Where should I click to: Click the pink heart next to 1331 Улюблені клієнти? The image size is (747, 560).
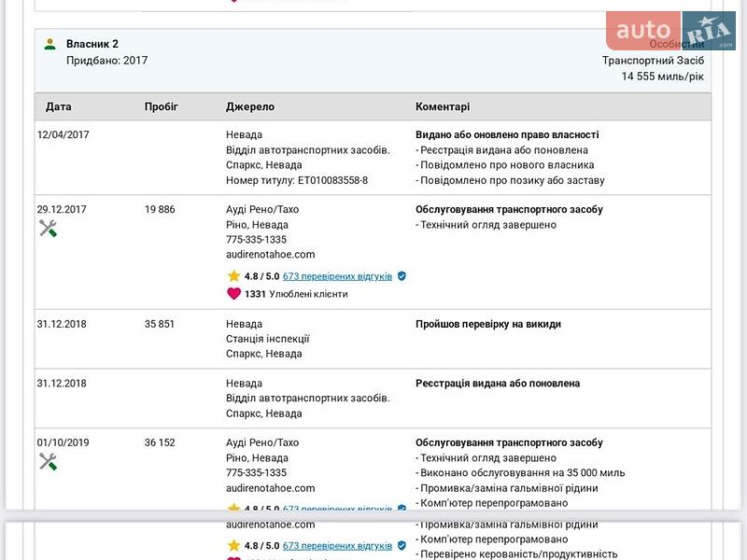coord(233,294)
